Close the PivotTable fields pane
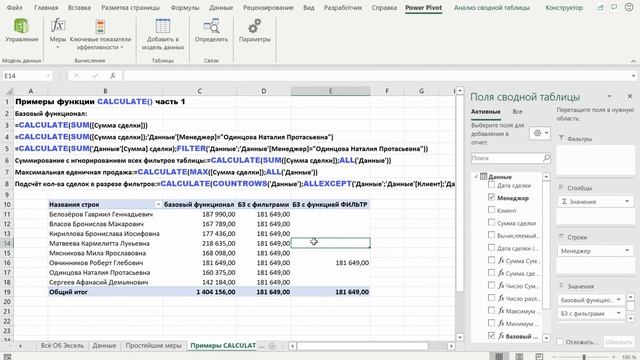Image resolution: width=640 pixels, height=360 pixels. (630, 96)
